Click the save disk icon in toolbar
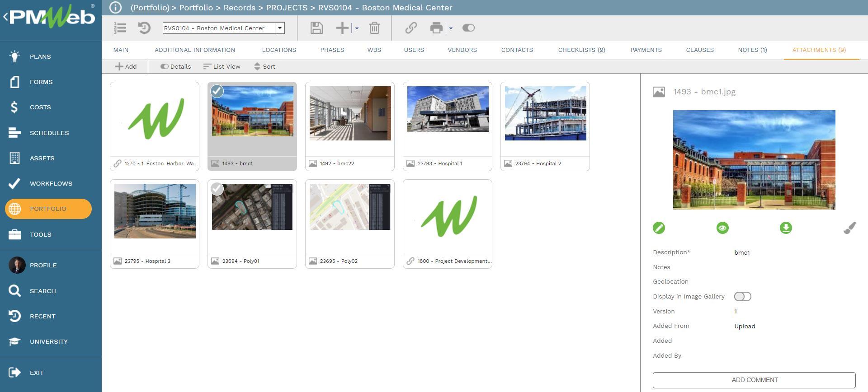 [x=316, y=28]
